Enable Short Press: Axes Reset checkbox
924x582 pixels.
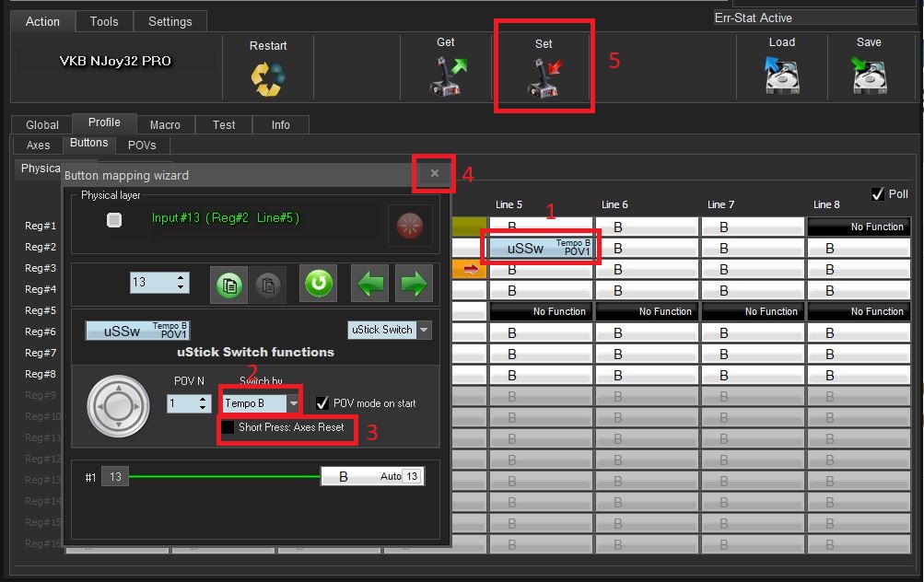click(x=228, y=427)
